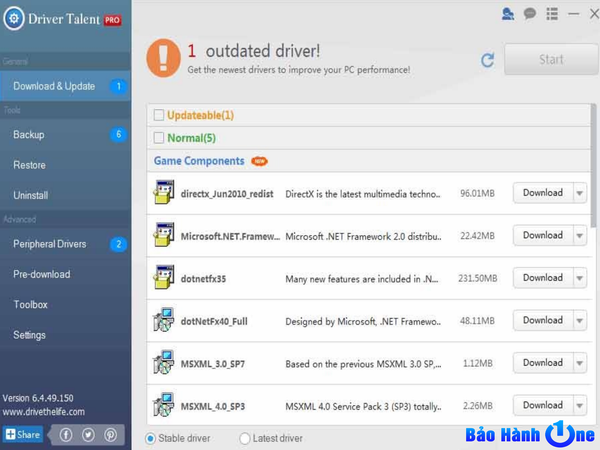600x450 pixels.
Task: Open dropdown arrow for MSXML_3.0_SP7 Download
Action: [580, 363]
